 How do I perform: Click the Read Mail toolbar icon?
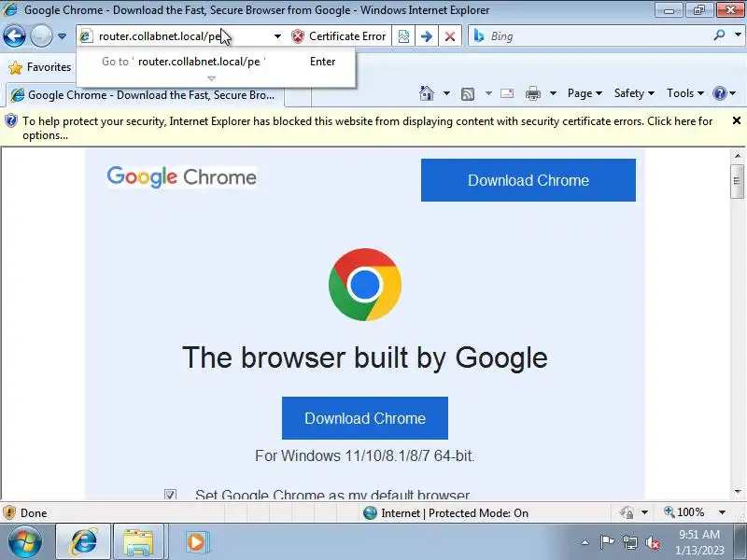[507, 93]
